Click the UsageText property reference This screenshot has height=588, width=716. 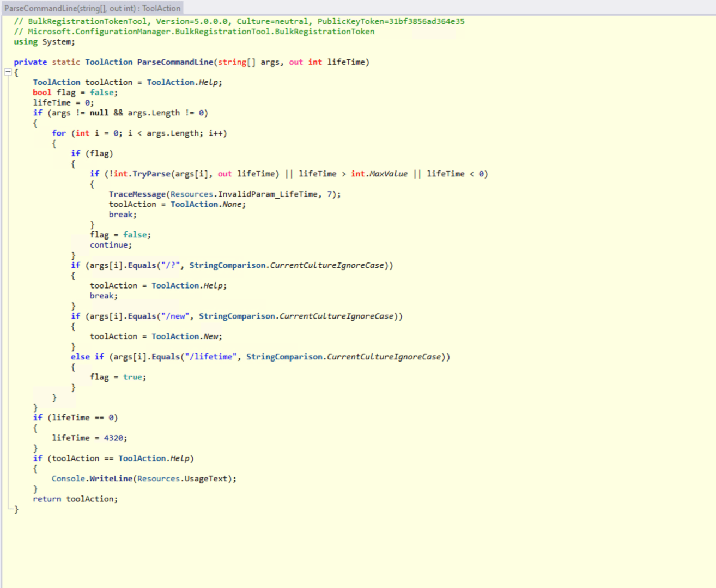pyautogui.click(x=206, y=479)
